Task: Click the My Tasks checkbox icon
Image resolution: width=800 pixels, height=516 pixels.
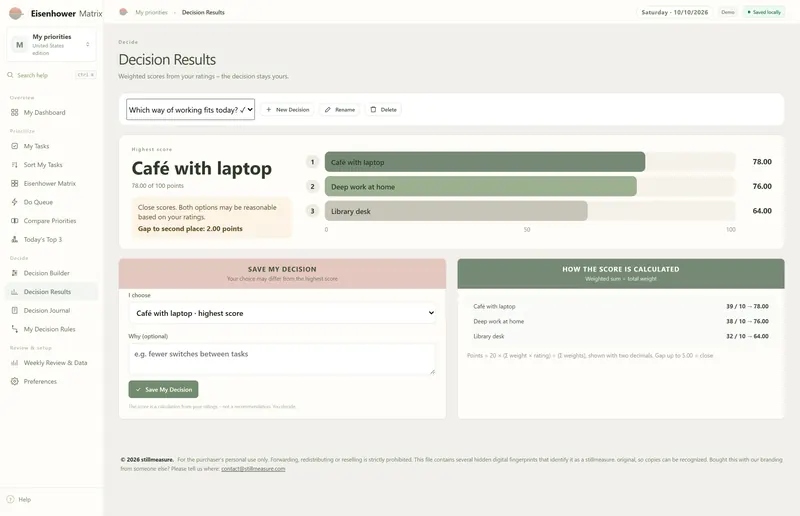Action: click(14, 146)
